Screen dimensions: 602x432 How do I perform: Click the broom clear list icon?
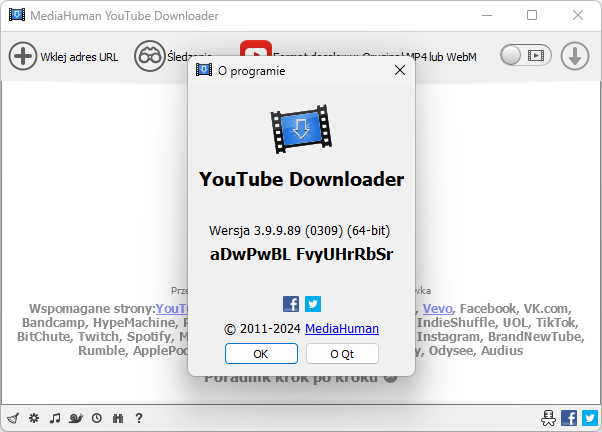13,418
